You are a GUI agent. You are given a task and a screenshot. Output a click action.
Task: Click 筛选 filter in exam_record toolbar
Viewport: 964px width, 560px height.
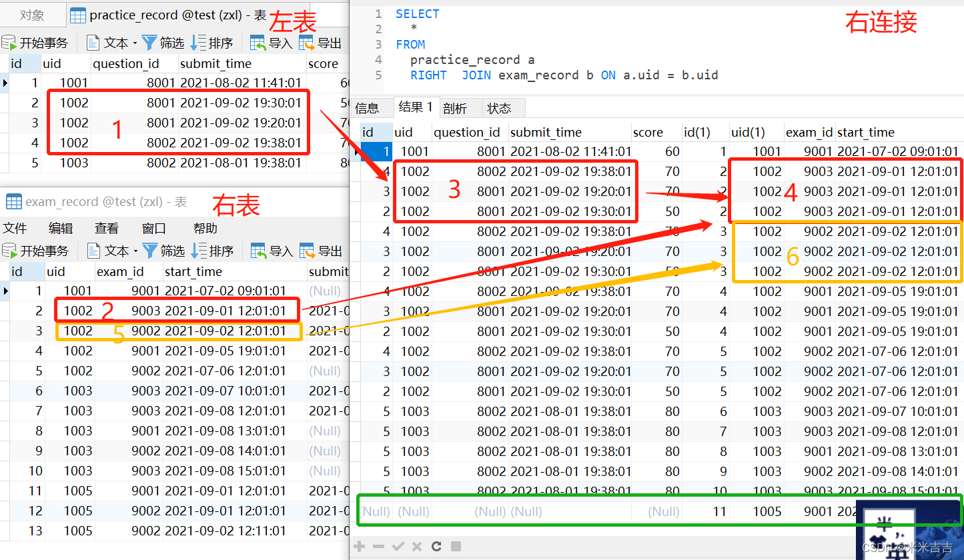(x=163, y=251)
